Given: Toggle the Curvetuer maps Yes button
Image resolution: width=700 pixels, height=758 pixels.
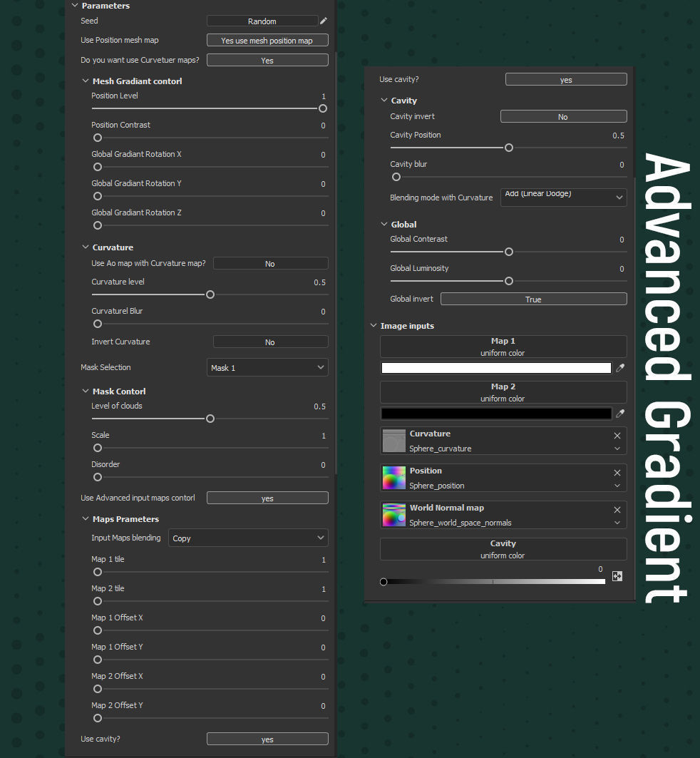Looking at the screenshot, I should pos(267,61).
